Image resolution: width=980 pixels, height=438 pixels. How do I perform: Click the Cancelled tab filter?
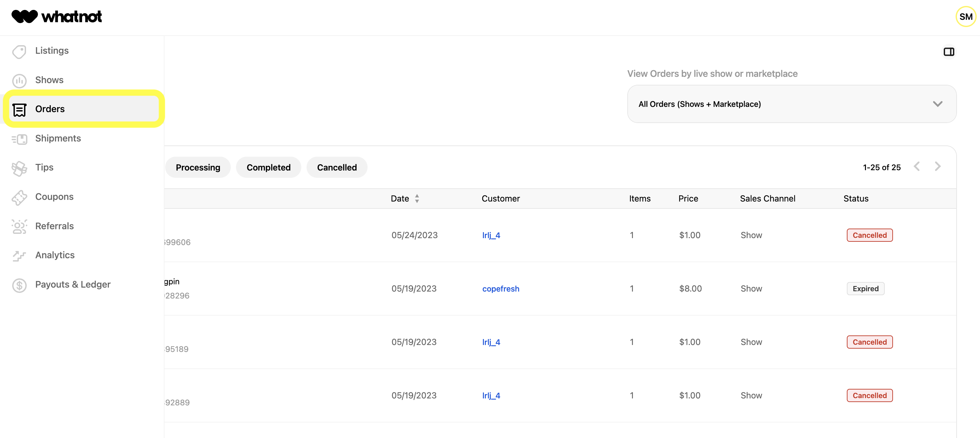point(337,167)
